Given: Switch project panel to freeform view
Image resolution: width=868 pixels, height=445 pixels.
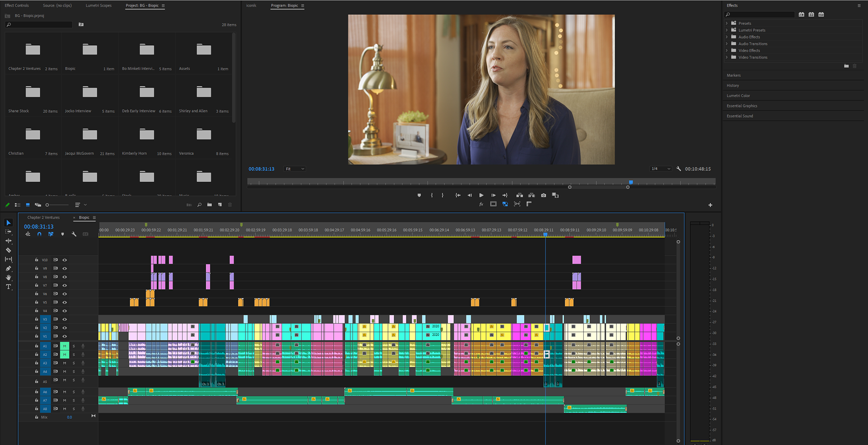Looking at the screenshot, I should pos(38,205).
